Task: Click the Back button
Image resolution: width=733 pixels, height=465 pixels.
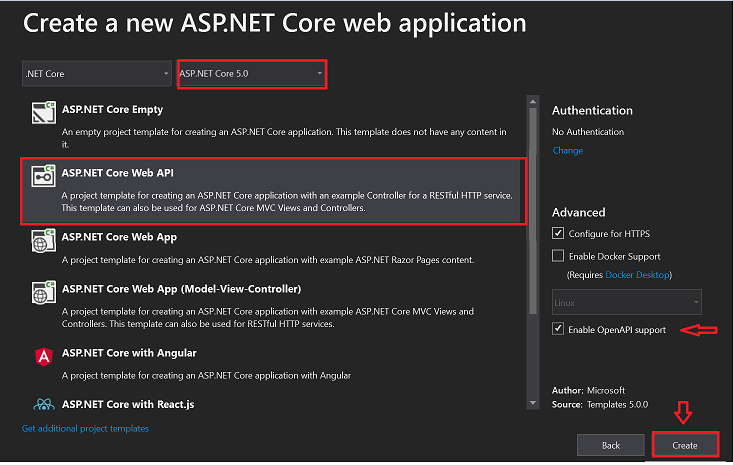Action: 610,445
